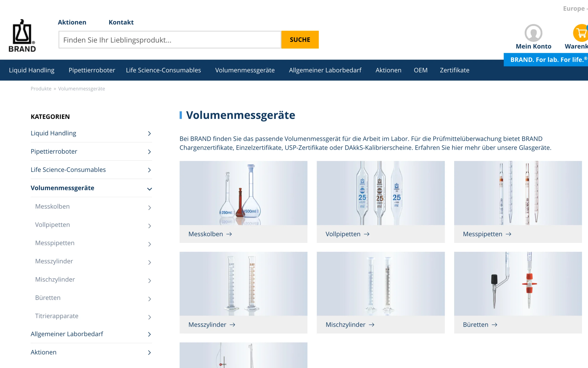Open Vollpipetten pipette thumbnail image
This screenshot has height=368, width=588.
coord(381,193)
